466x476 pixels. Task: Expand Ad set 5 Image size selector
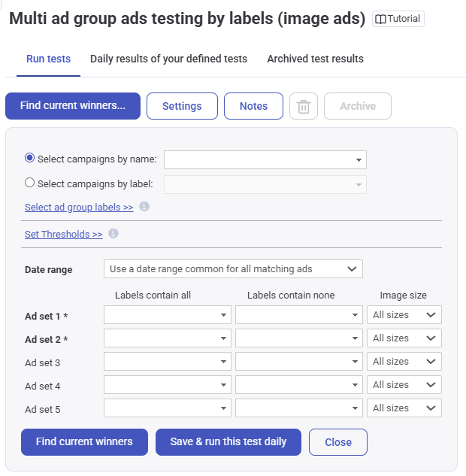pos(404,408)
